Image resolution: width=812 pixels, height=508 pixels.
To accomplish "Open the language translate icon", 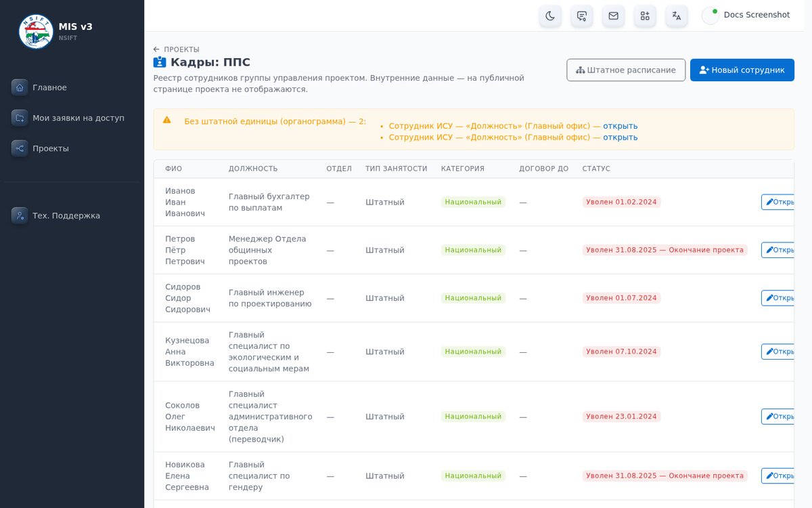I will point(677,16).
